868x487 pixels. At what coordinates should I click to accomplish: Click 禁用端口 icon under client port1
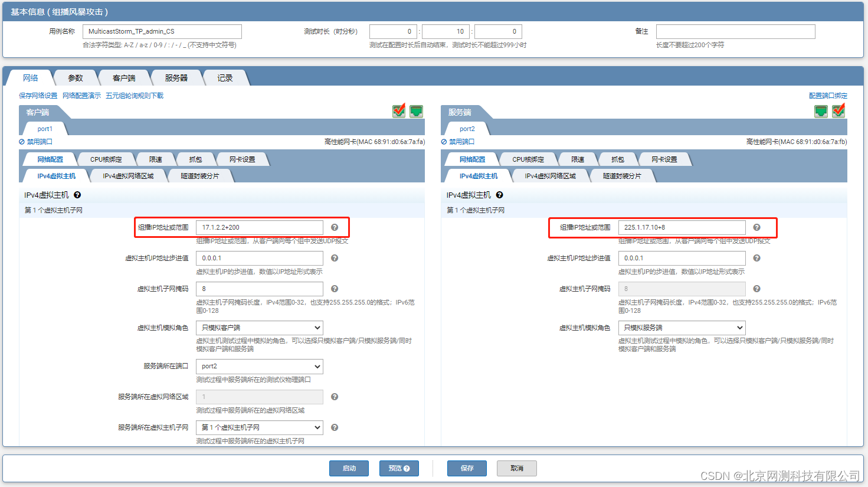[22, 142]
